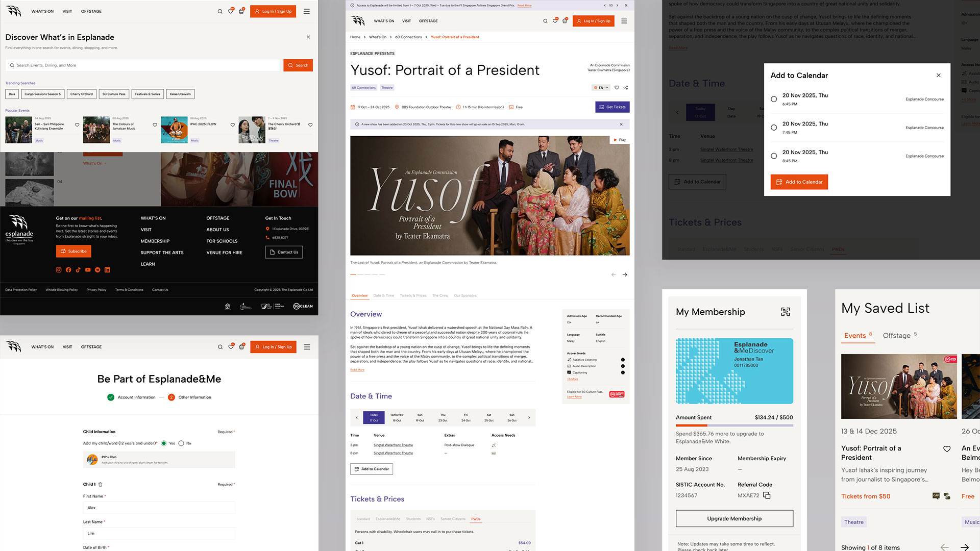This screenshot has width=980, height=551.
Task: Click the Get Tickets button
Action: [x=612, y=107]
